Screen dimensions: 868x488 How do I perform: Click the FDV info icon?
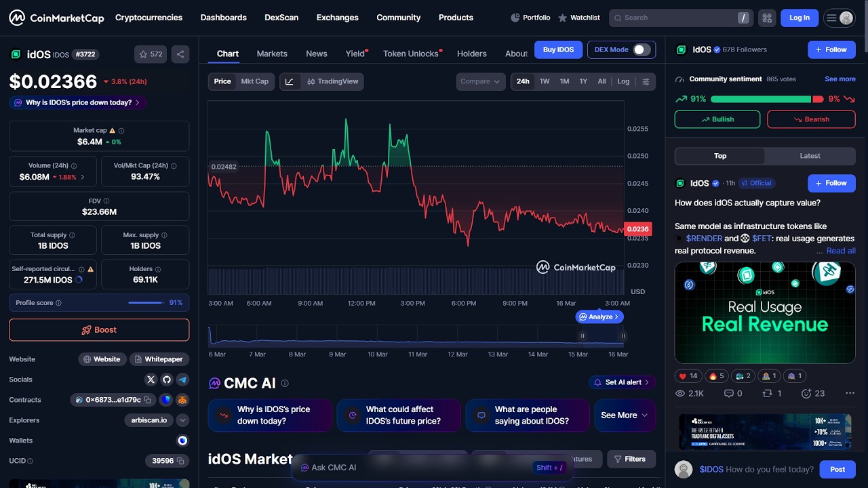pos(106,201)
